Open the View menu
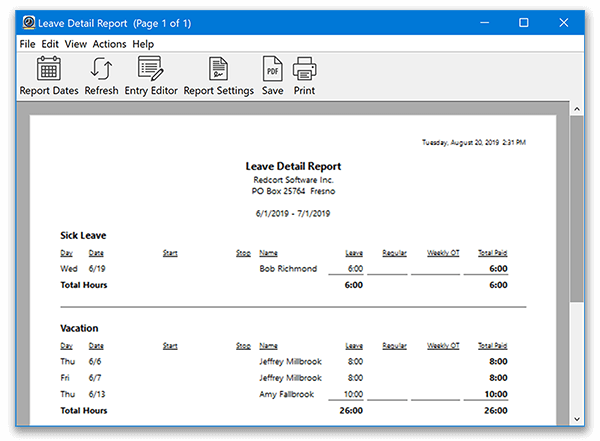This screenshot has height=441, width=600. click(75, 44)
